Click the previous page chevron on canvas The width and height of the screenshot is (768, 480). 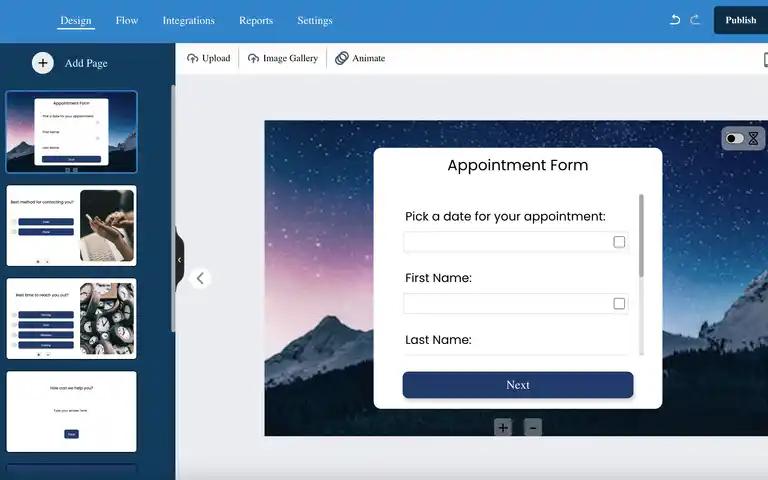coord(200,278)
